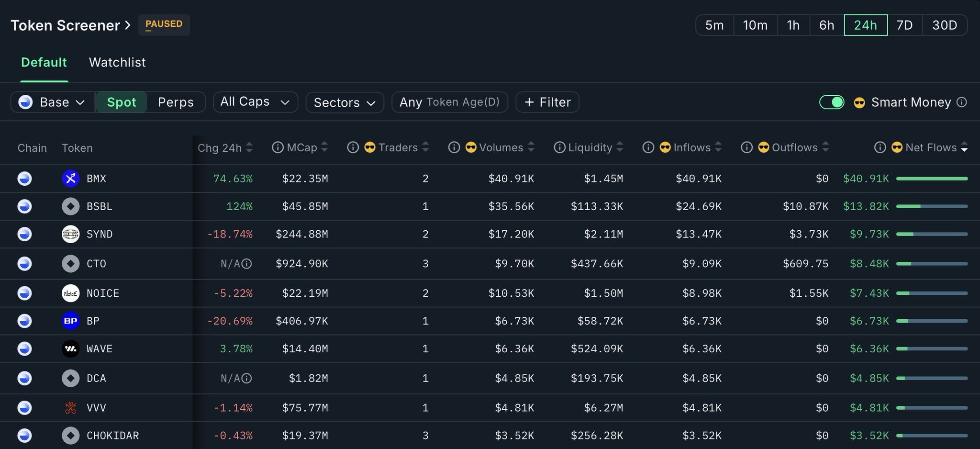Click the BP token blue icon
Viewport: 980px width, 449px height.
[x=70, y=321]
